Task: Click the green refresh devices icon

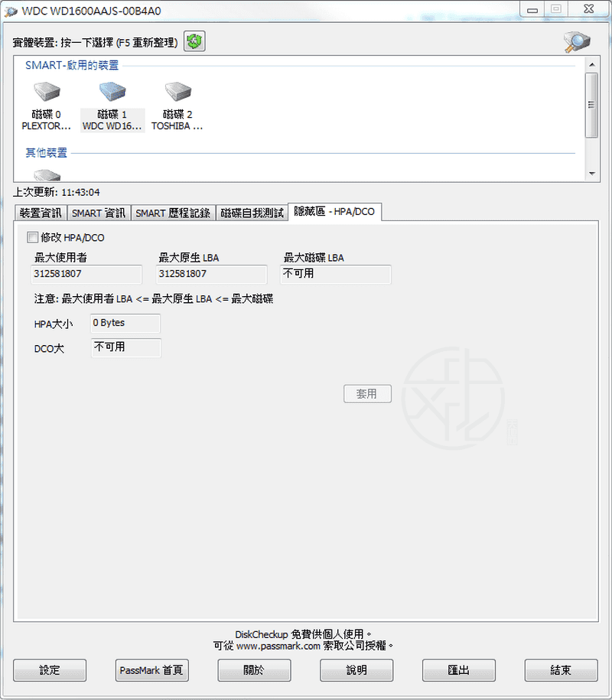Action: point(194,41)
